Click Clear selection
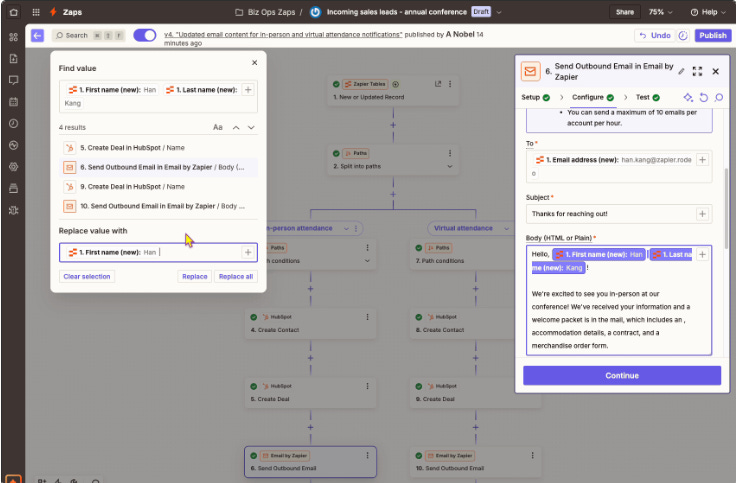Screen dimensions: 736x483 [87, 276]
